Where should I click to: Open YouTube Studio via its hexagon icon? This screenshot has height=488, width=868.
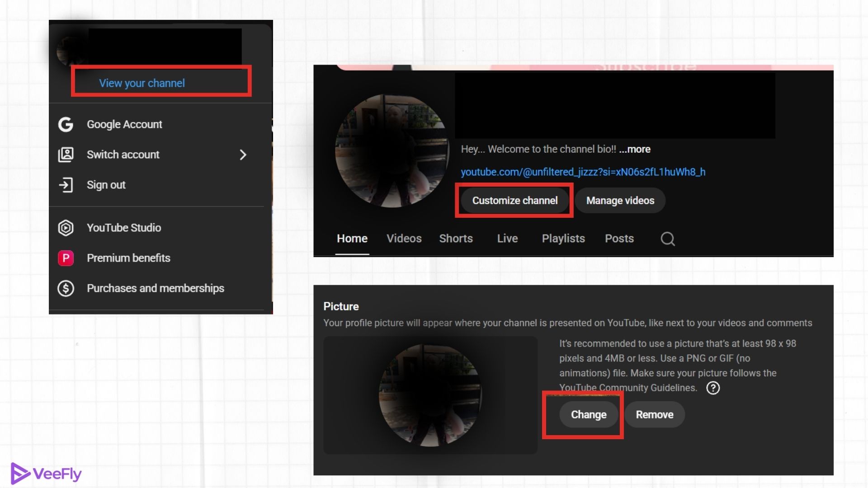coord(66,228)
